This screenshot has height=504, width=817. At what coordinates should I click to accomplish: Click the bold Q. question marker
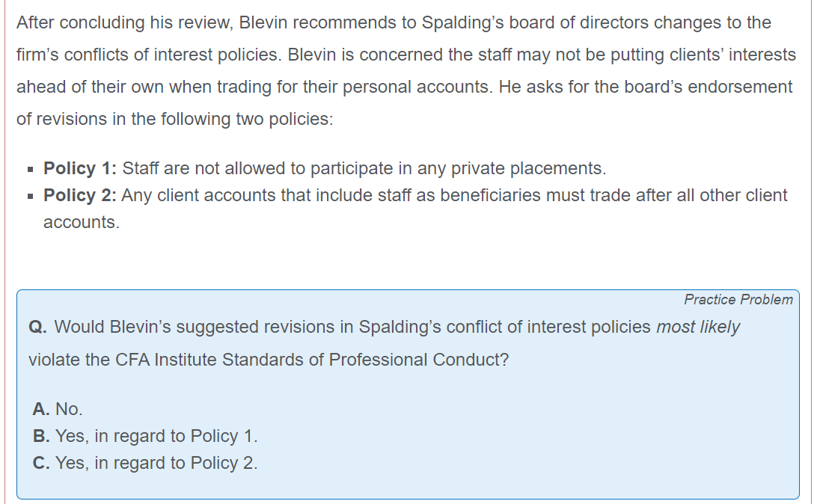click(x=37, y=327)
